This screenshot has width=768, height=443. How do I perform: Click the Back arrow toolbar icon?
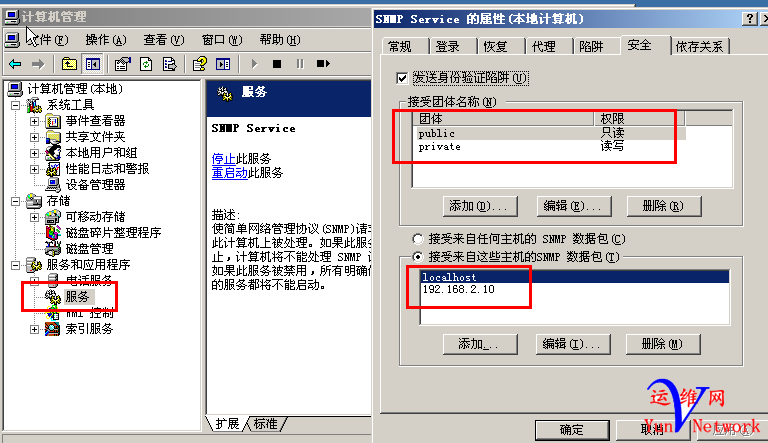coord(16,64)
